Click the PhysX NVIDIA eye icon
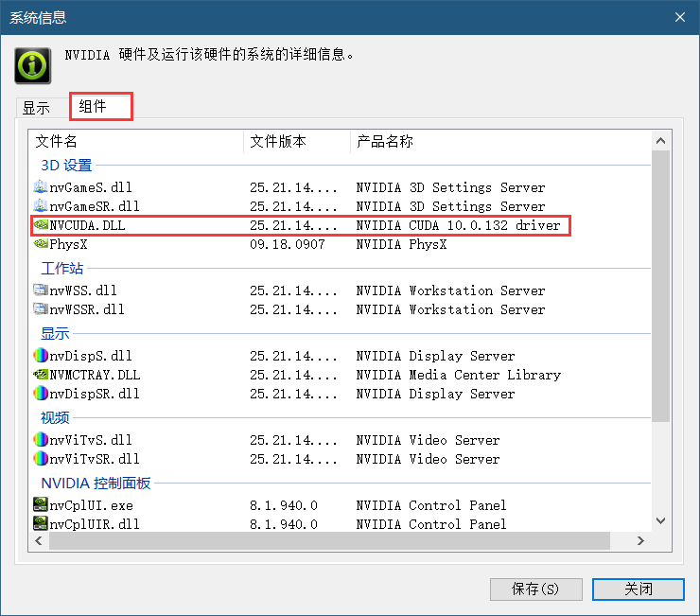This screenshot has height=616, width=700. click(40, 244)
